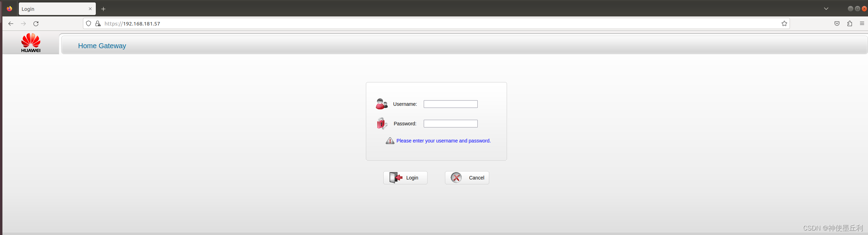The height and width of the screenshot is (235, 868).
Task: Open the Firefox hamburger menu
Action: coord(862,23)
